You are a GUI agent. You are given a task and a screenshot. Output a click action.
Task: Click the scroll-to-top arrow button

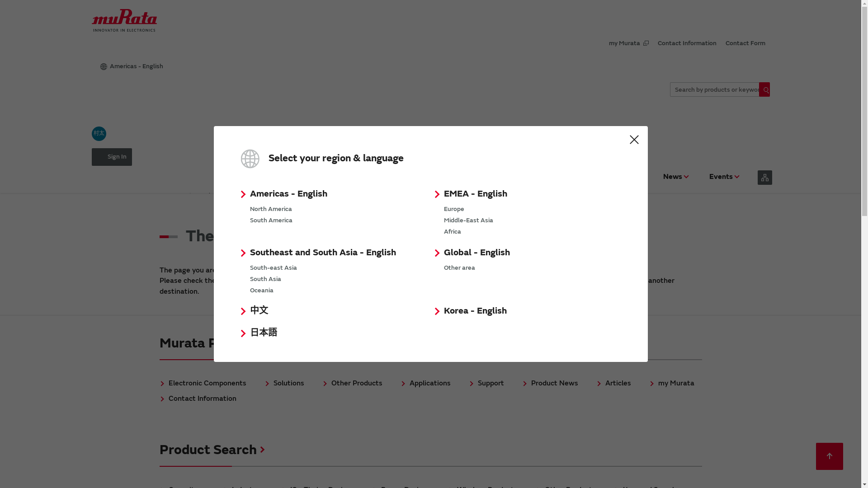[x=829, y=456]
